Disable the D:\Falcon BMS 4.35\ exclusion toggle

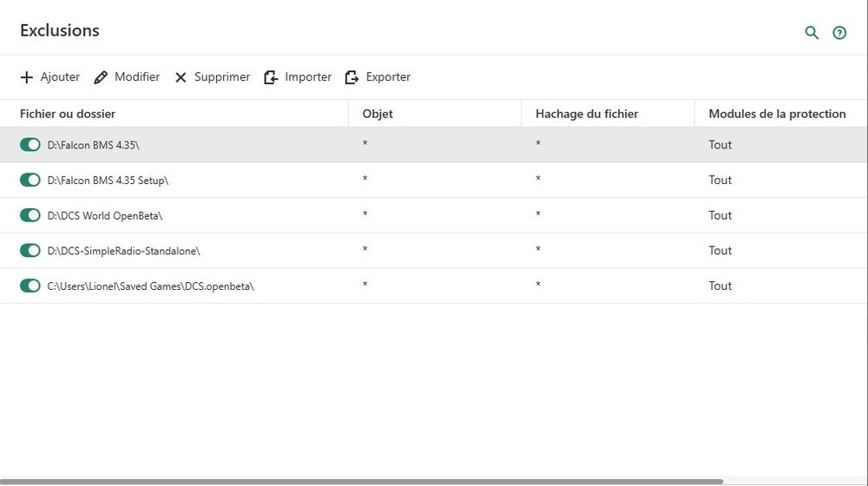[30, 145]
